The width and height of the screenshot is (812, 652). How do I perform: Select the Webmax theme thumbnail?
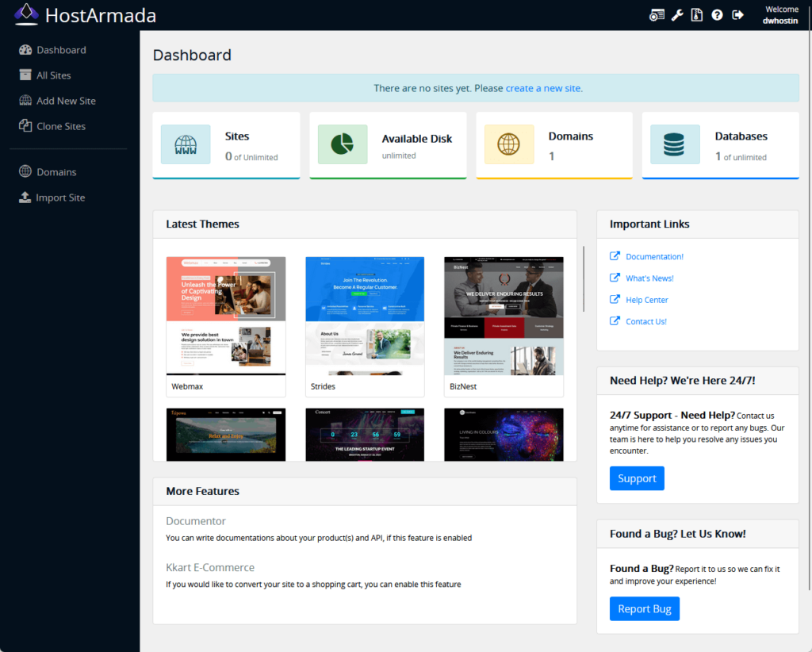(226, 316)
